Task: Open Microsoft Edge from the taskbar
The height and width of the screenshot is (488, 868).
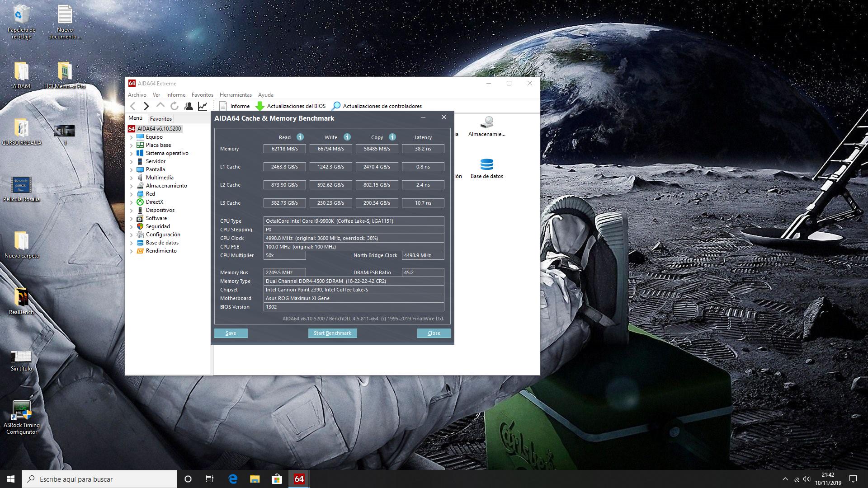Action: [x=233, y=479]
